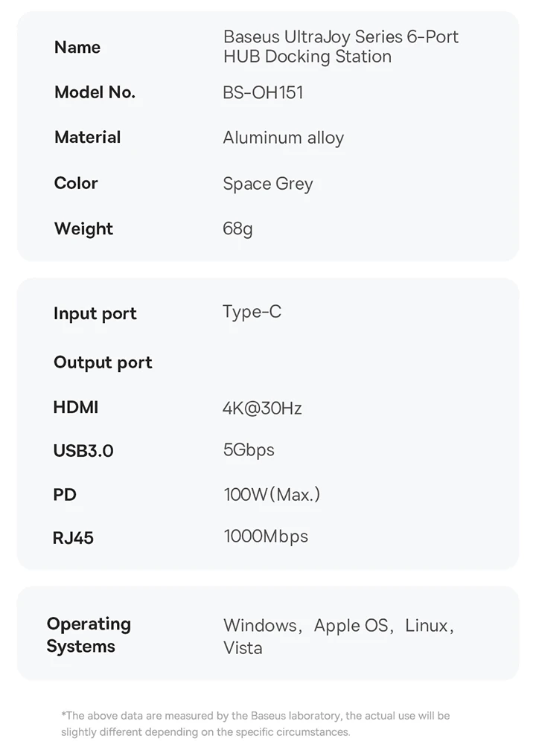
Task: Click the "100W(Max.)" PD value
Action: point(272,494)
